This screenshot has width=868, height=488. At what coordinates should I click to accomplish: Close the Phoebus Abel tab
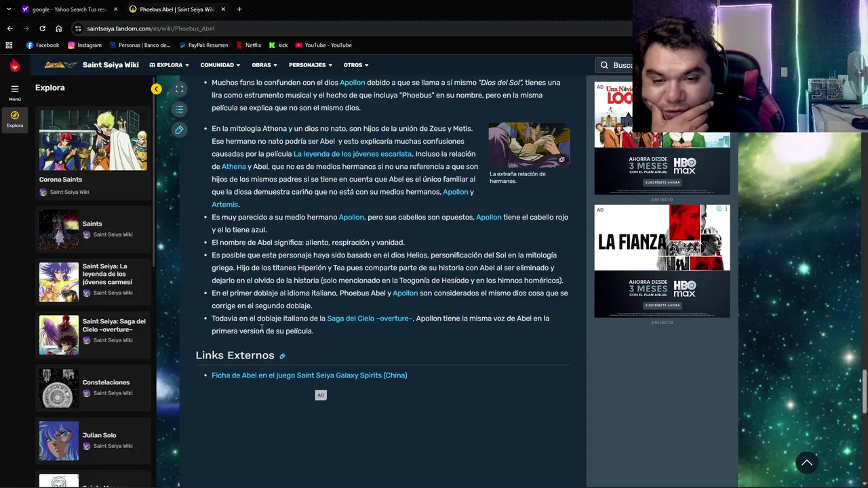pyautogui.click(x=223, y=9)
